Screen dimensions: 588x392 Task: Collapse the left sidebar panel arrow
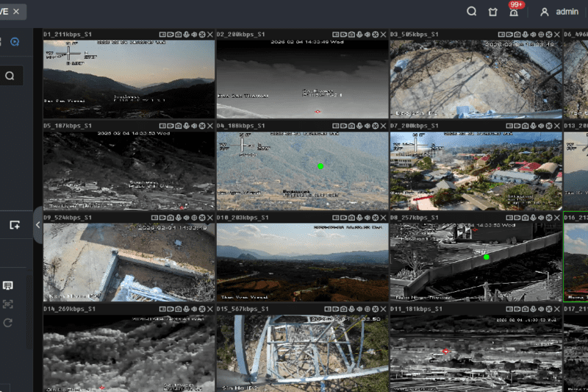(37, 227)
